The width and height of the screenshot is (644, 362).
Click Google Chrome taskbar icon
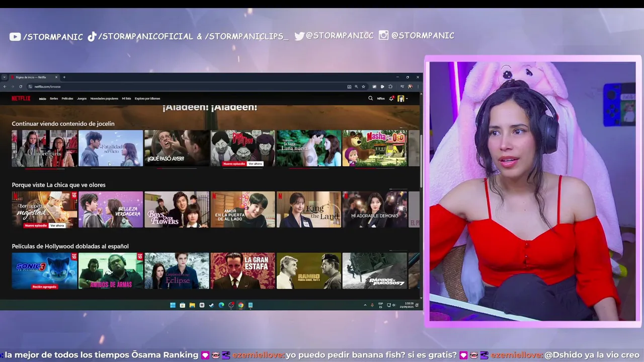tap(240, 305)
